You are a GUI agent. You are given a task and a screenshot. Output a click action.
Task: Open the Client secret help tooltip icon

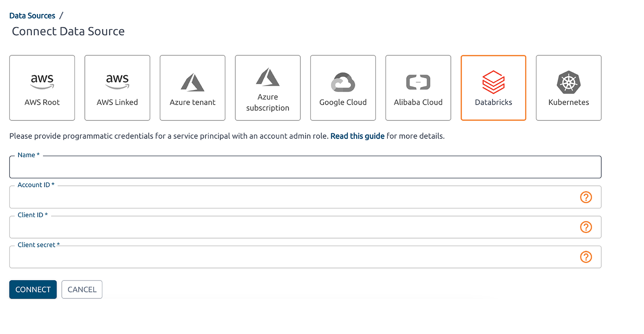pos(586,257)
